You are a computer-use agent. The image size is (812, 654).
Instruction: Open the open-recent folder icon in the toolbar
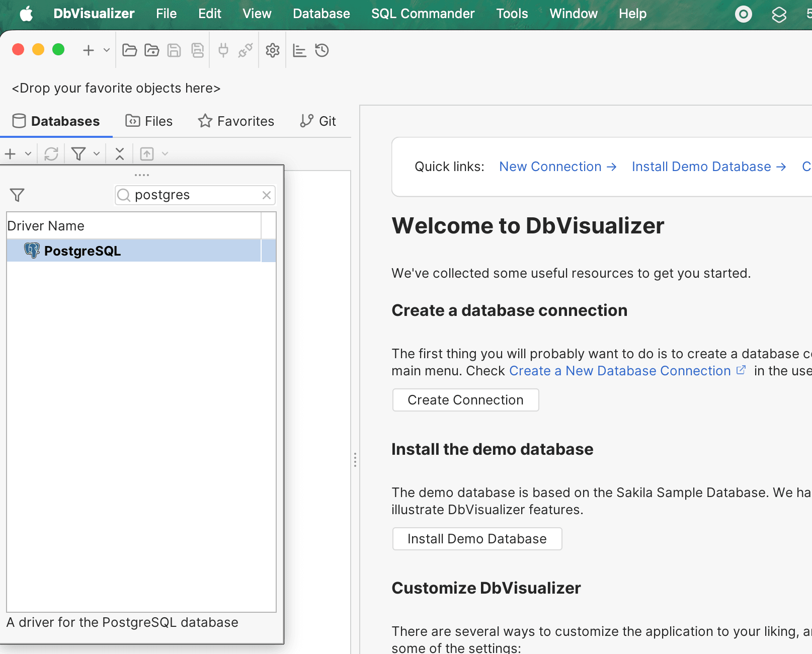(152, 50)
